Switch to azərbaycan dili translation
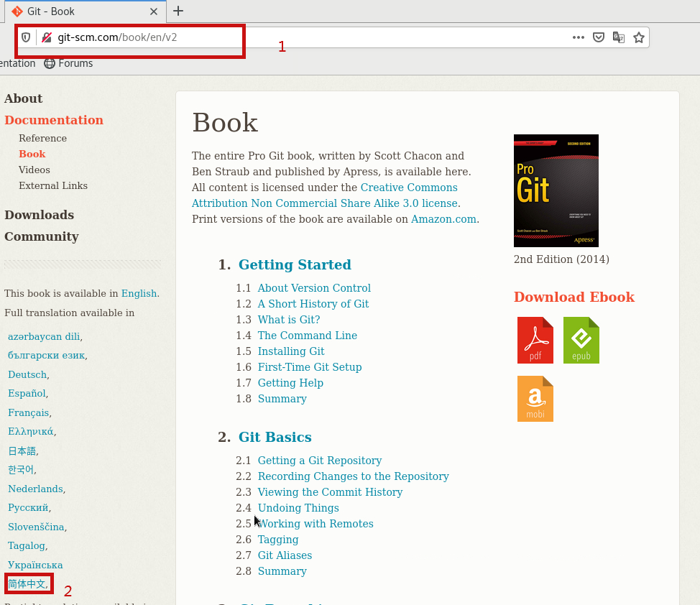 point(44,337)
